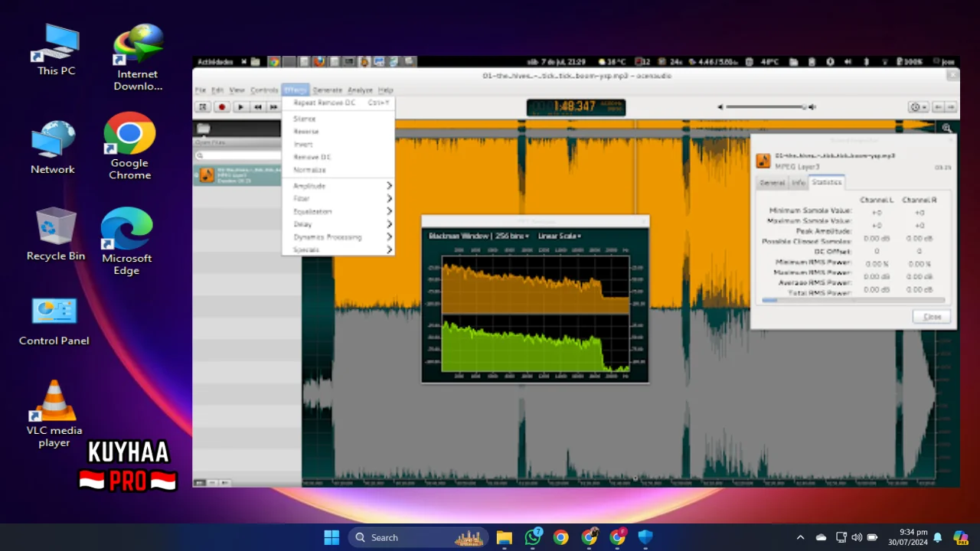This screenshot has height=551, width=980.
Task: Open the Edit menu
Action: click(x=217, y=90)
